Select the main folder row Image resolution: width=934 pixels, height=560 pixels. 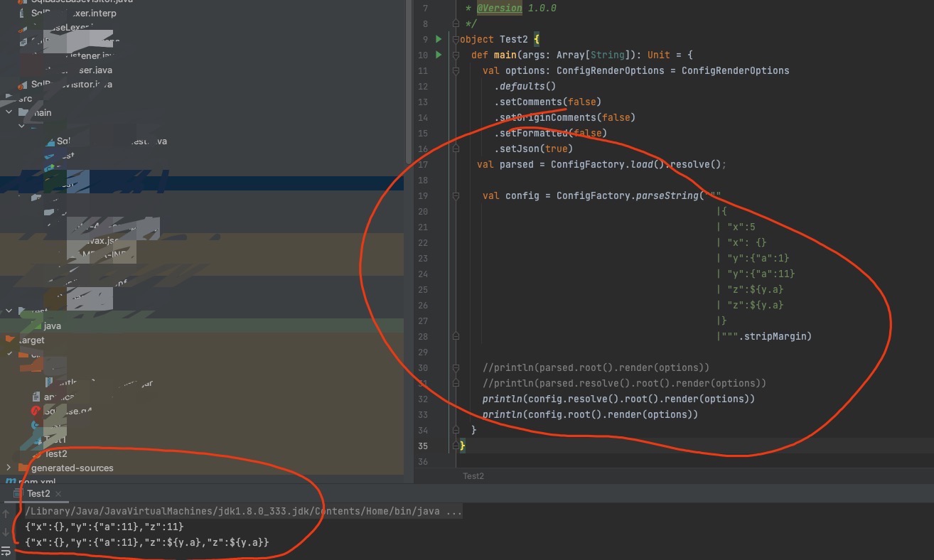pyautogui.click(x=202, y=112)
